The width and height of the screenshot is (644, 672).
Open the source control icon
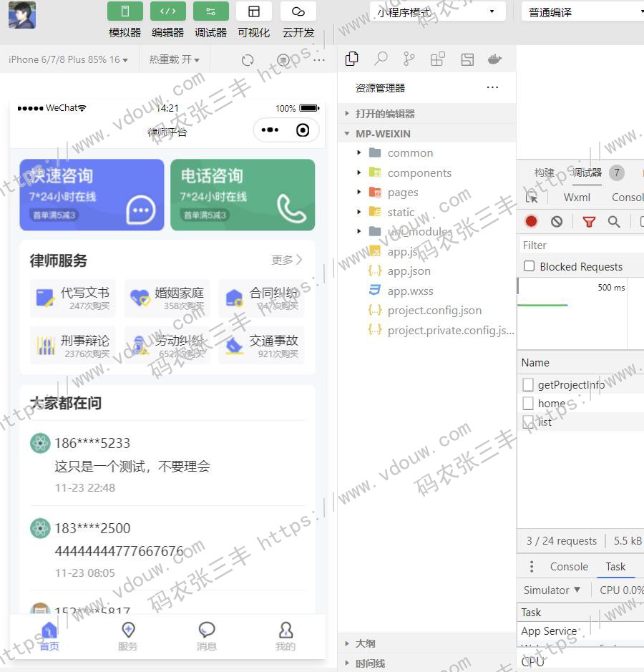pos(409,59)
